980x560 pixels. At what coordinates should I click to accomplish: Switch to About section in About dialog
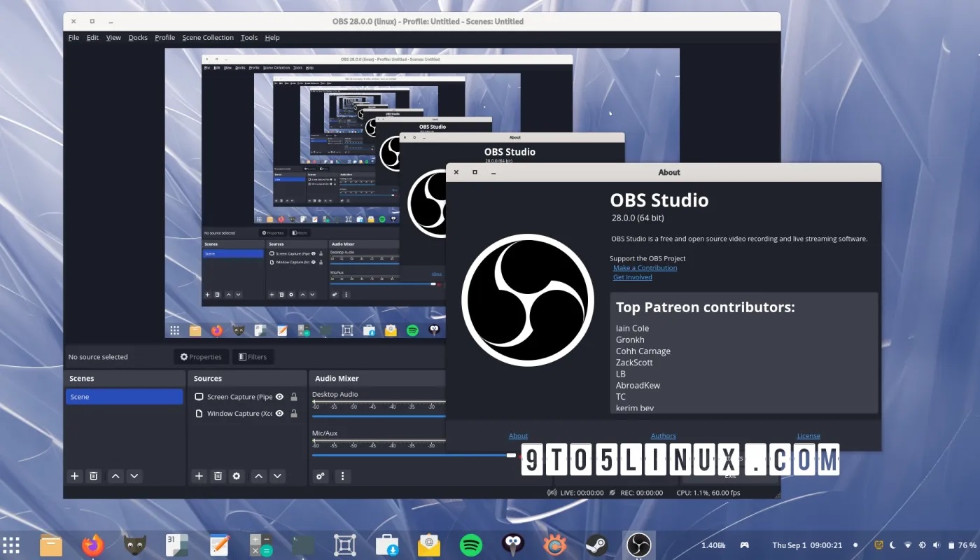[518, 436]
